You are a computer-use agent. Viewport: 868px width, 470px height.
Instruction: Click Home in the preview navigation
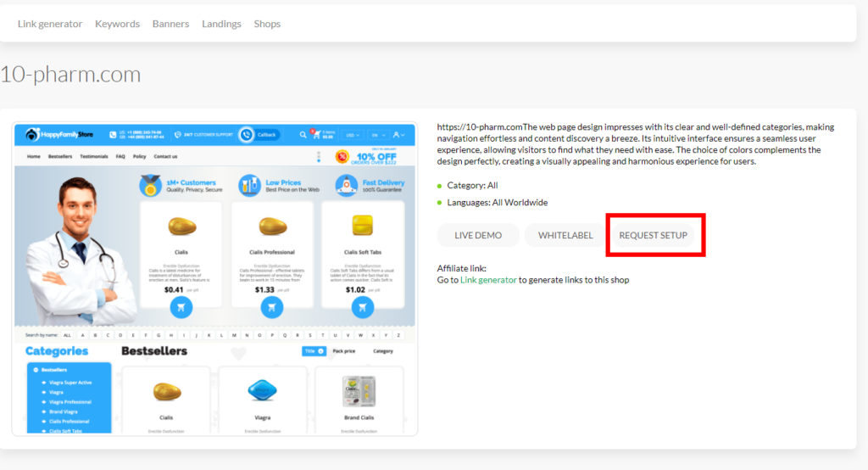point(34,156)
